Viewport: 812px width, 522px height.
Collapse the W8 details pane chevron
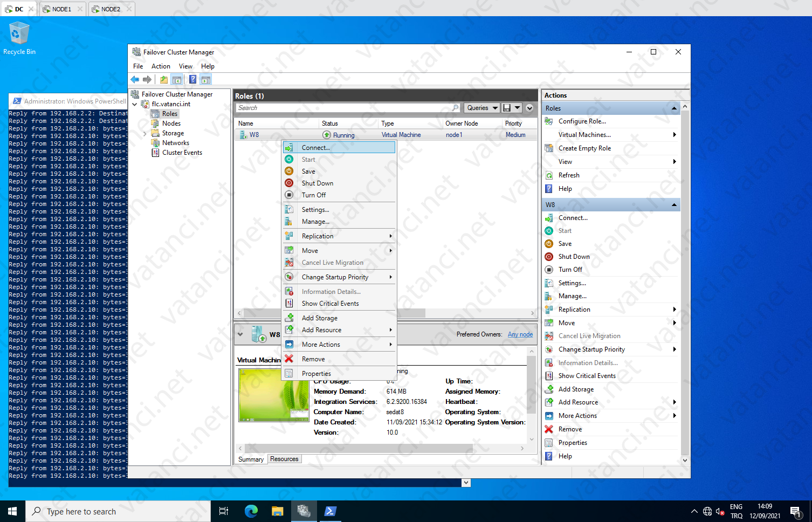240,334
